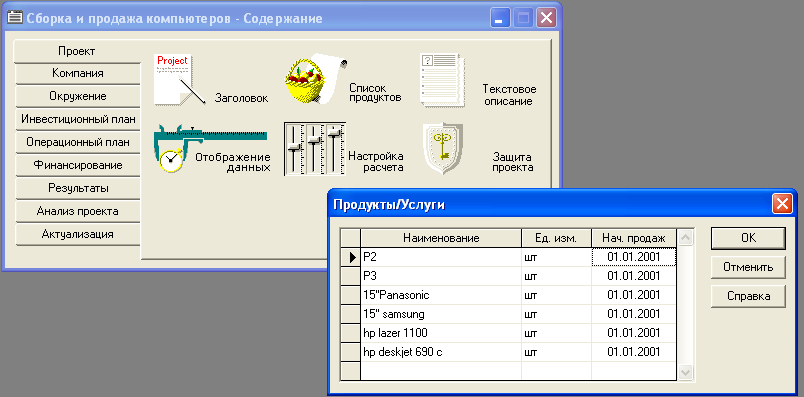Switch to the Инвестиционный план tab
The height and width of the screenshot is (397, 804).
tap(77, 120)
